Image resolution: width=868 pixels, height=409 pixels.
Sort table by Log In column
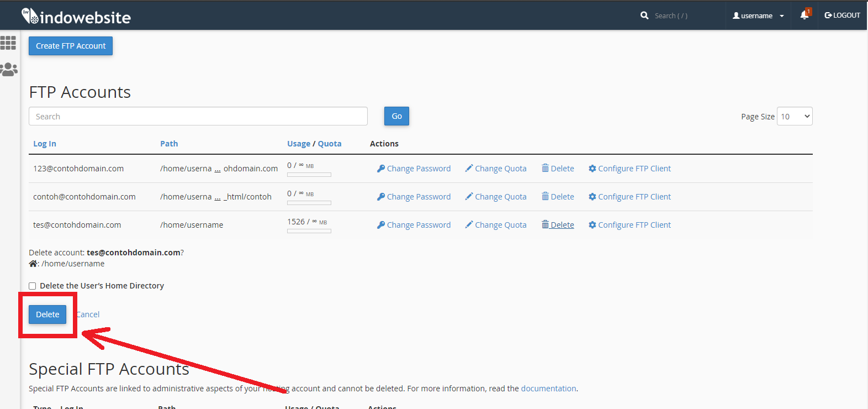coord(45,144)
